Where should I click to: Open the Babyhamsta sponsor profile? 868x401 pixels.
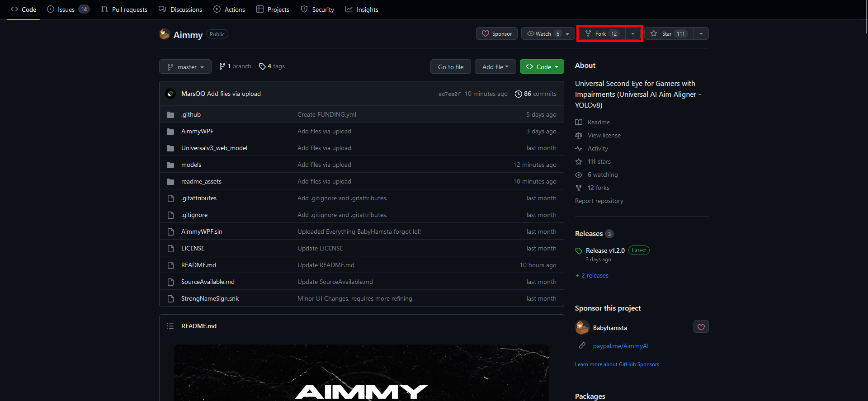click(x=610, y=328)
